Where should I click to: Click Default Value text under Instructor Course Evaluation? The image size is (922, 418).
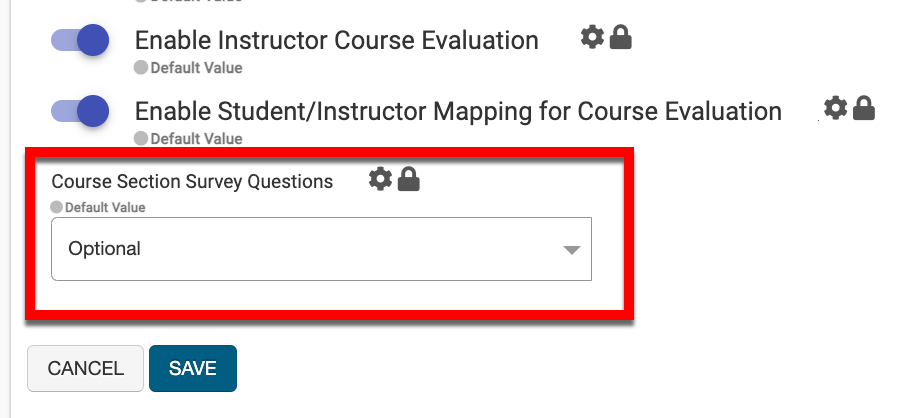[196, 69]
